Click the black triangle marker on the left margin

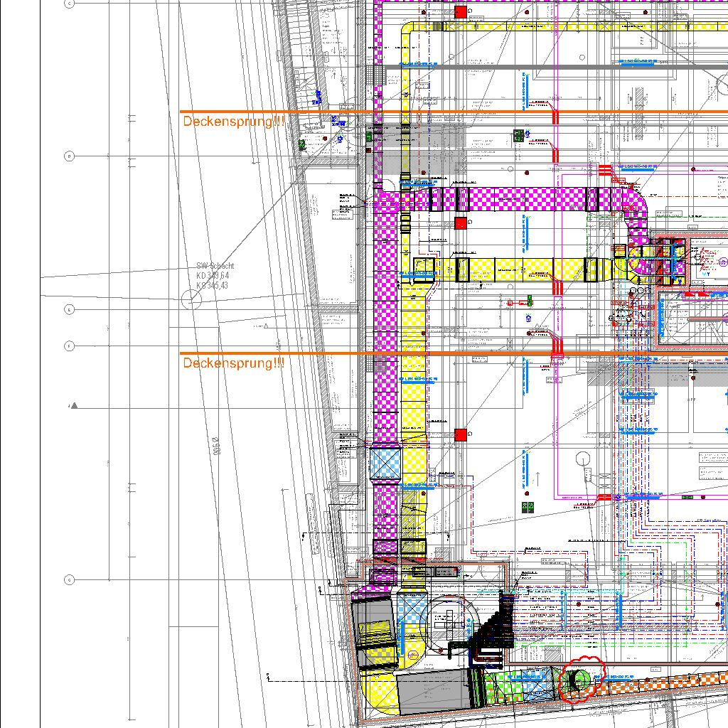point(73,406)
